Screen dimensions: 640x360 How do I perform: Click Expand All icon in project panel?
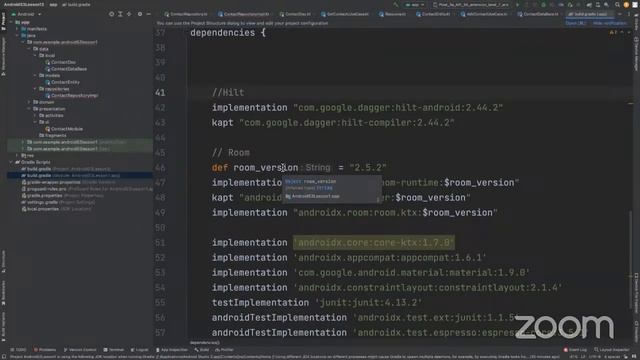click(120, 14)
